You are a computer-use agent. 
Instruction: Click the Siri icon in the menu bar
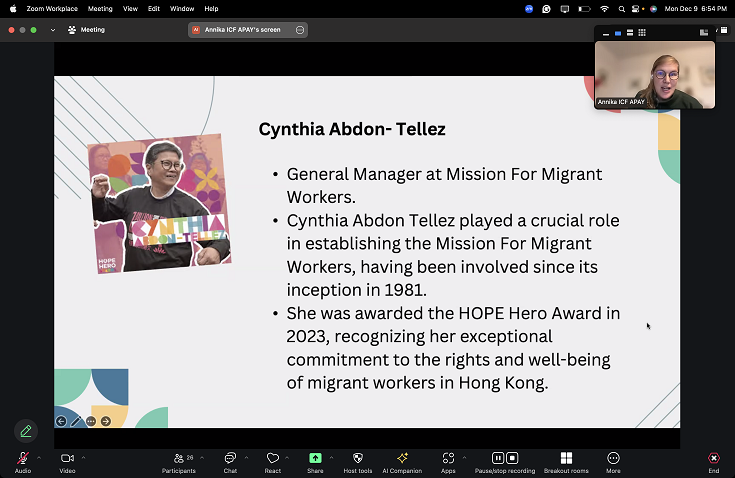click(x=653, y=9)
